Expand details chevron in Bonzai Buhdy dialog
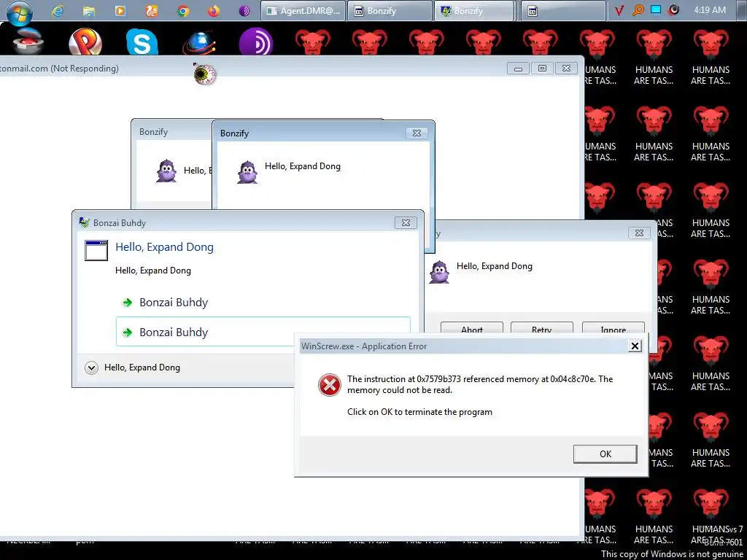The width and height of the screenshot is (747, 560). coord(91,367)
